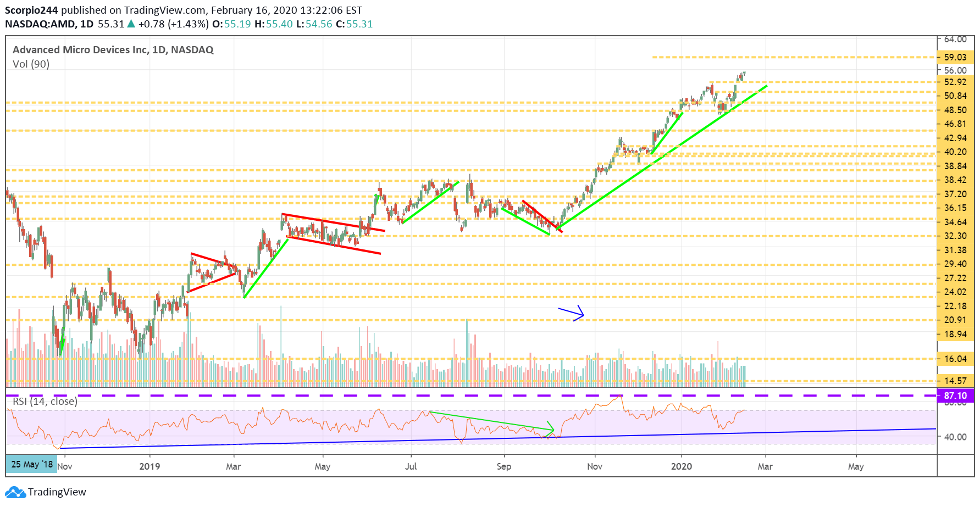Click the low price value 54.56

pyautogui.click(x=319, y=24)
